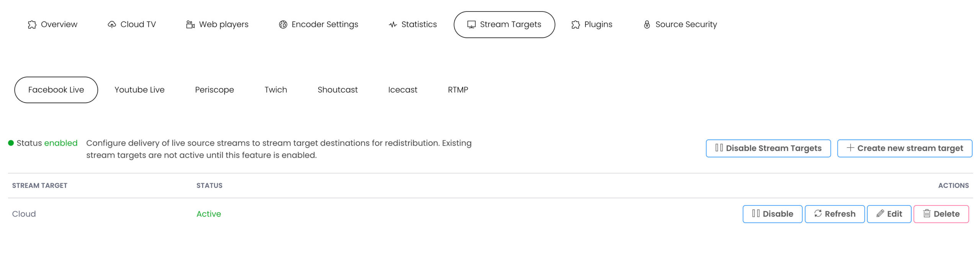Image resolution: width=980 pixels, height=253 pixels.
Task: Switch to the Youtube Live tab
Action: (x=139, y=90)
